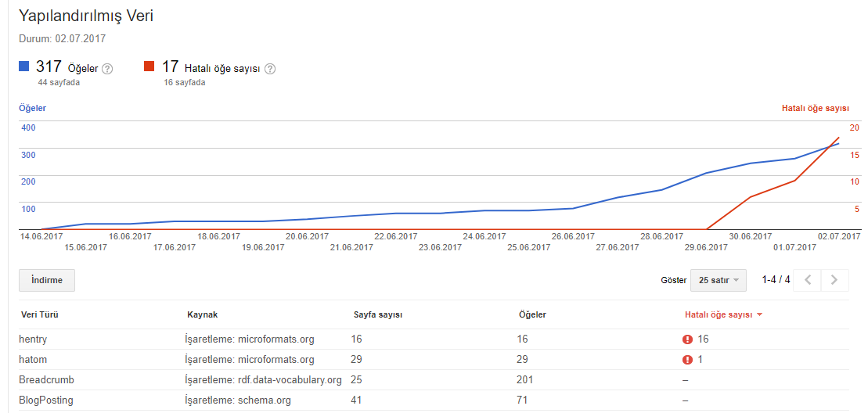Click help icon next to Öğeler

click(x=107, y=69)
